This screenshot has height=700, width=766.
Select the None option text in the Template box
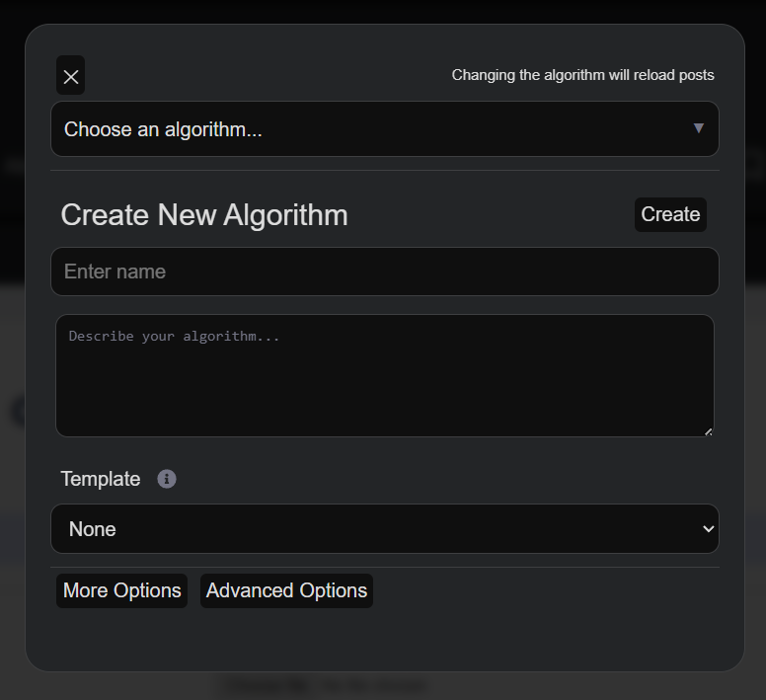click(x=93, y=529)
